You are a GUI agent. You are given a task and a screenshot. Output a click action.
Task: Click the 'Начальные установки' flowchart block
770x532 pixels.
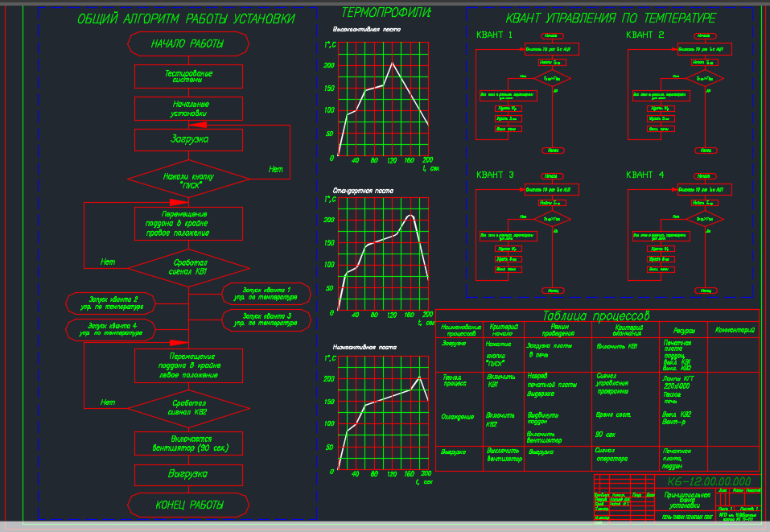pos(188,109)
